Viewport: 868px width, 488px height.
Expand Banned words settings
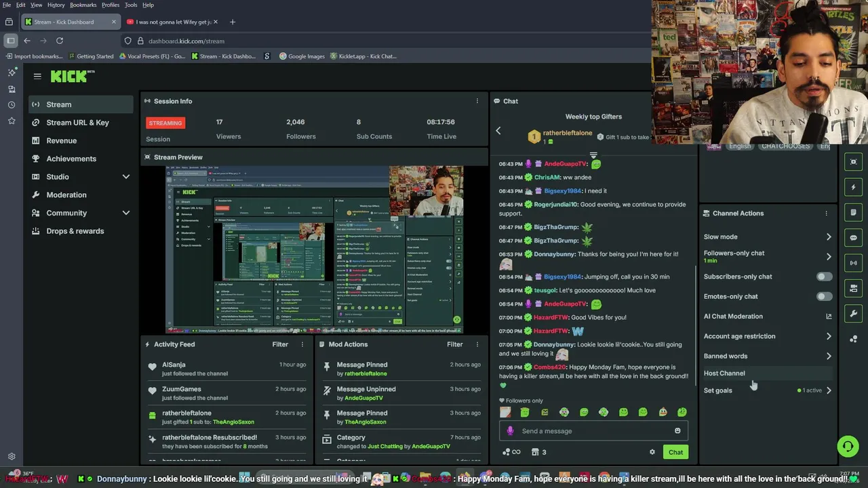(829, 356)
